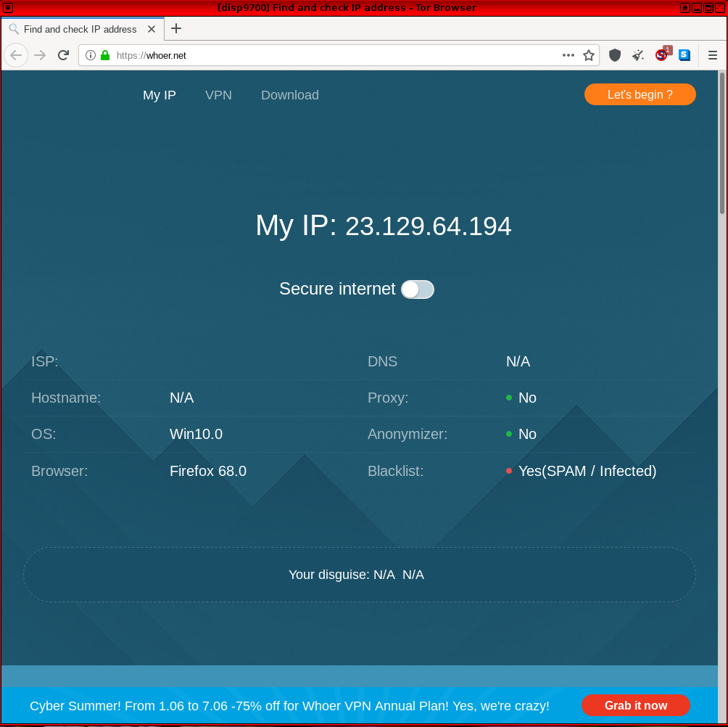The width and height of the screenshot is (728, 727).
Task: Click the New Identity broom icon
Action: [638, 55]
